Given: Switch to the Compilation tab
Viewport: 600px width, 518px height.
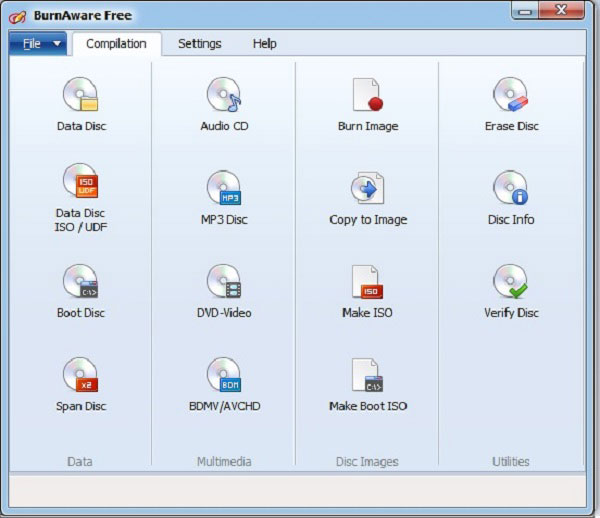Looking at the screenshot, I should (x=116, y=44).
